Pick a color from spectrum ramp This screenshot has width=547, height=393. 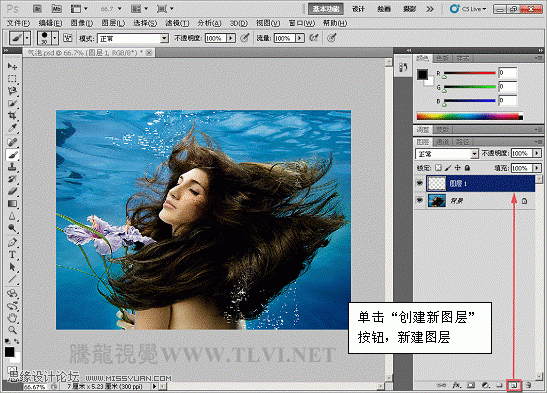click(470, 116)
